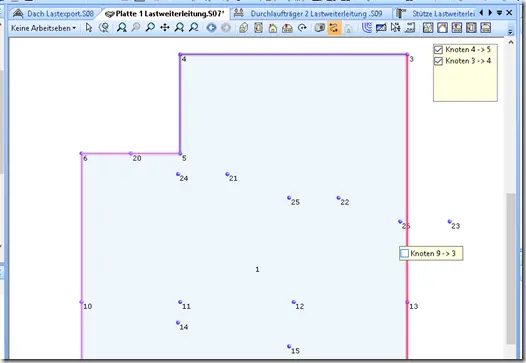Click the tab scroll left arrow

pyautogui.click(x=482, y=13)
